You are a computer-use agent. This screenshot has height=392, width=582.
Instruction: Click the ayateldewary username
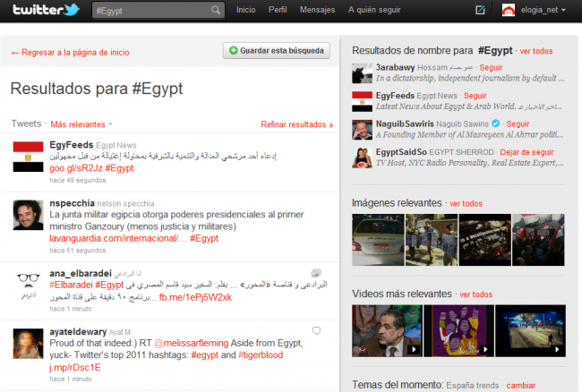coord(78,331)
